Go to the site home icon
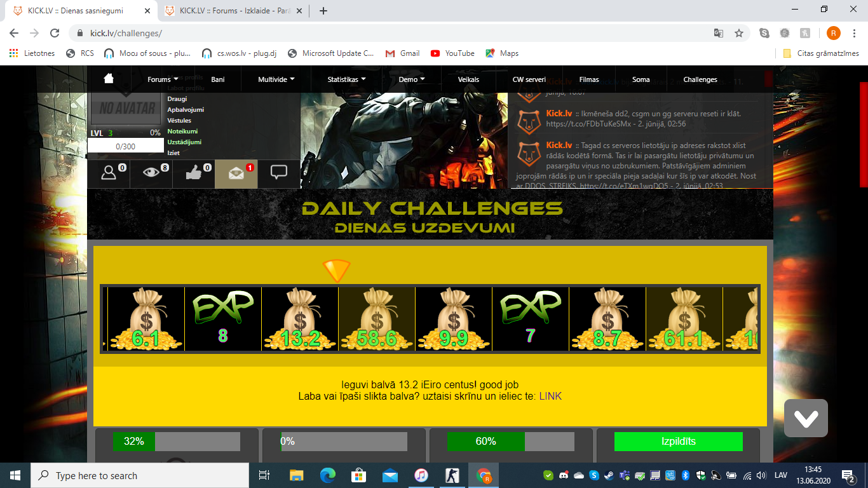The width and height of the screenshot is (868, 488). [109, 79]
